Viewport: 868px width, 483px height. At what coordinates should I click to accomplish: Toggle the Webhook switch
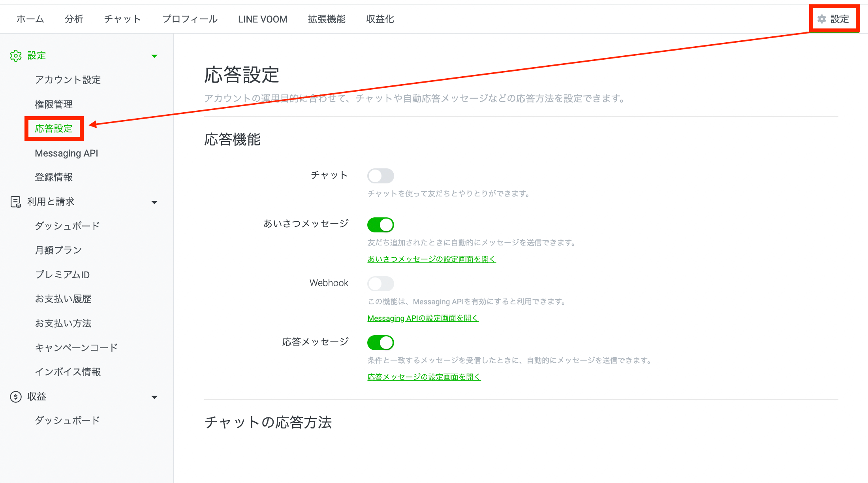[380, 283]
